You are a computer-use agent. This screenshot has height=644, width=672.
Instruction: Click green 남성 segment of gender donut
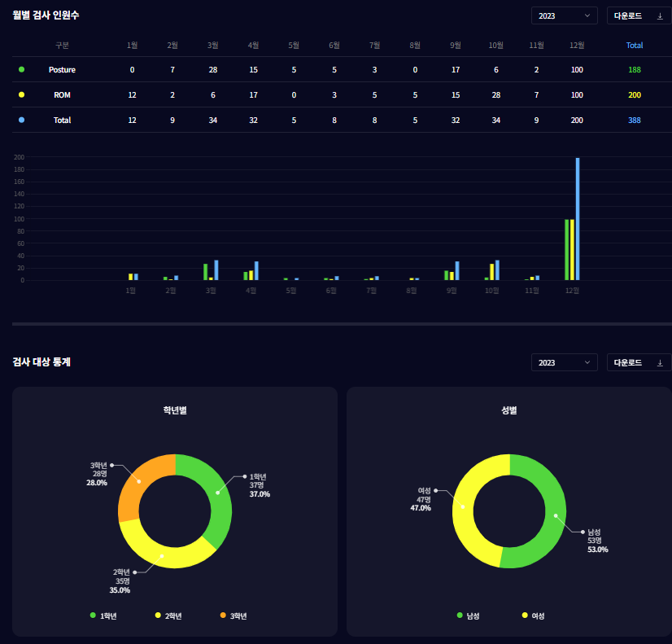pos(551,513)
